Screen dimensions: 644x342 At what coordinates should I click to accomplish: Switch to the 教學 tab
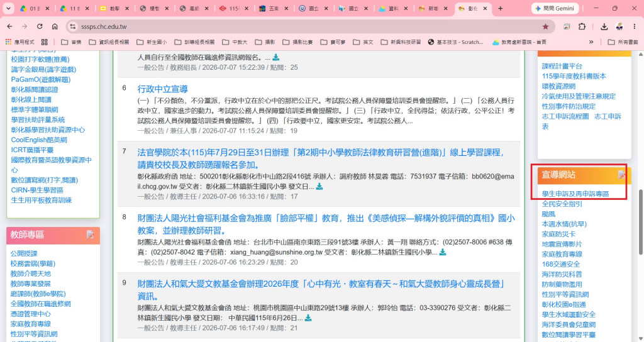[x=114, y=9]
